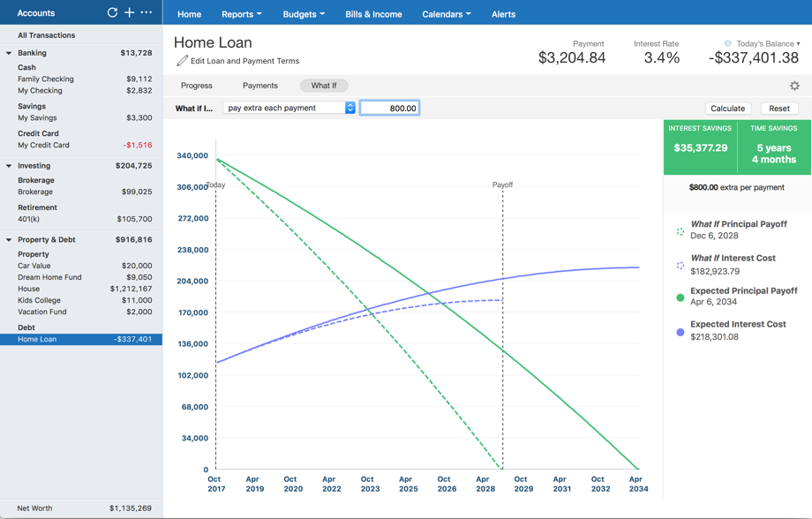The width and height of the screenshot is (812, 519).
Task: Open the gear settings icon
Action: [794, 86]
